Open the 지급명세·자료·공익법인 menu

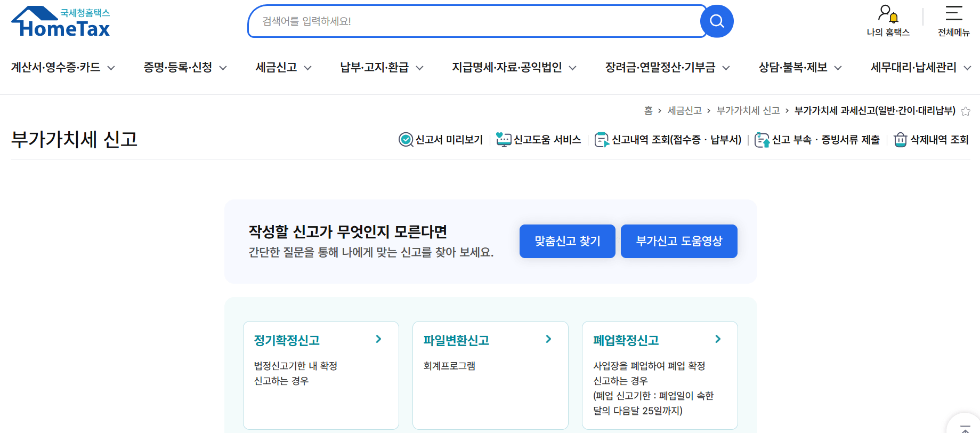[507, 67]
